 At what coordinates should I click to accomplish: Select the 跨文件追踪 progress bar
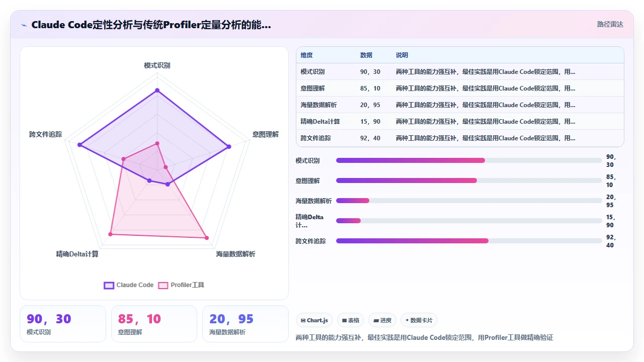point(469,241)
